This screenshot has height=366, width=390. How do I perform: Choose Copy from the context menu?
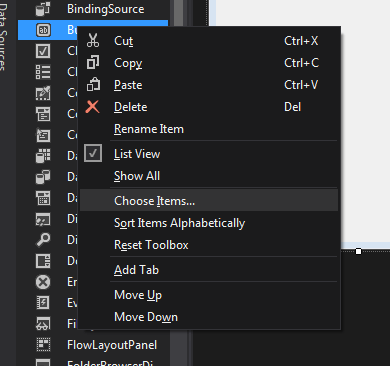point(209,63)
